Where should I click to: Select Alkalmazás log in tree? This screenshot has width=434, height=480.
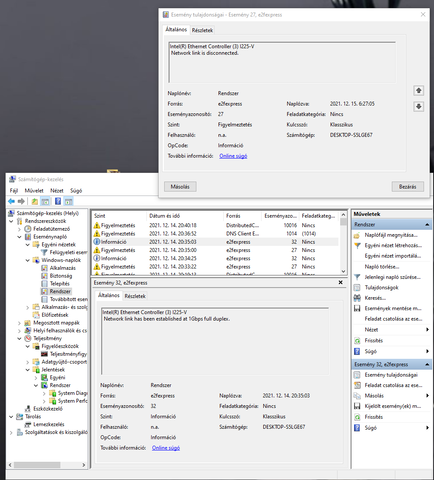[62, 268]
